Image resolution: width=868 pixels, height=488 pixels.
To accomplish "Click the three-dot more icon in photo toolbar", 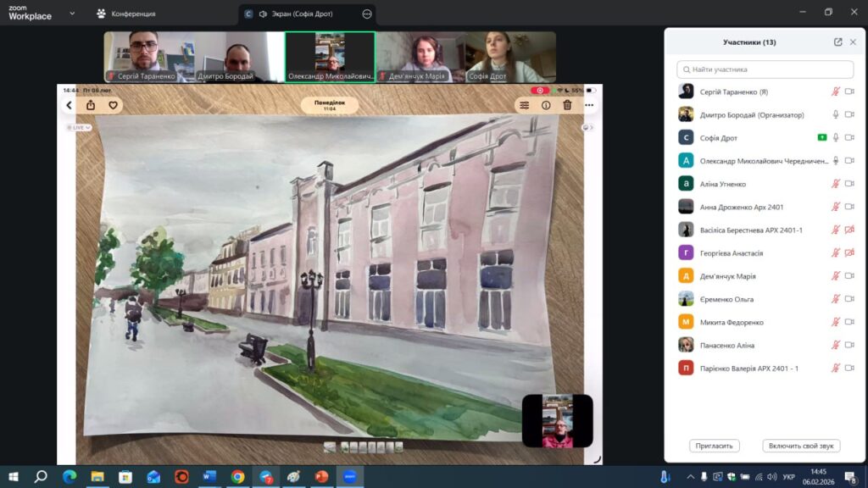I will click(589, 105).
